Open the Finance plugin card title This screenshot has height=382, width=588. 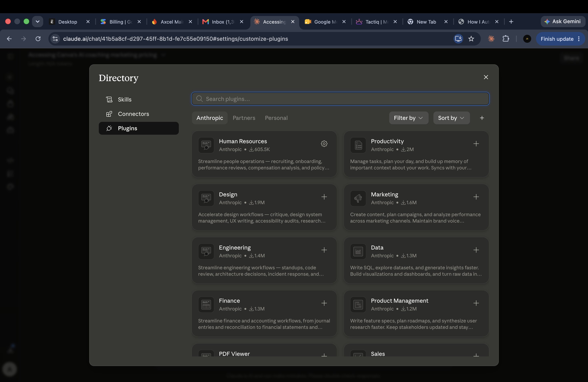(x=229, y=300)
